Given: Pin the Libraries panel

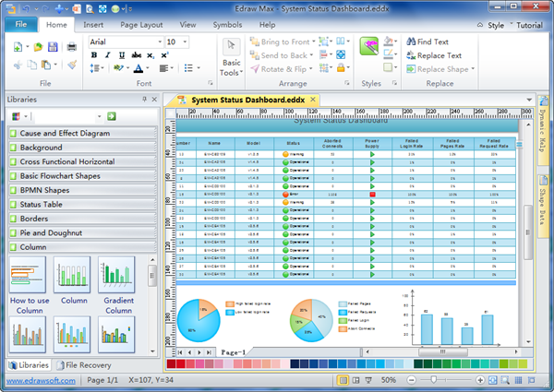Looking at the screenshot, I should [143, 99].
